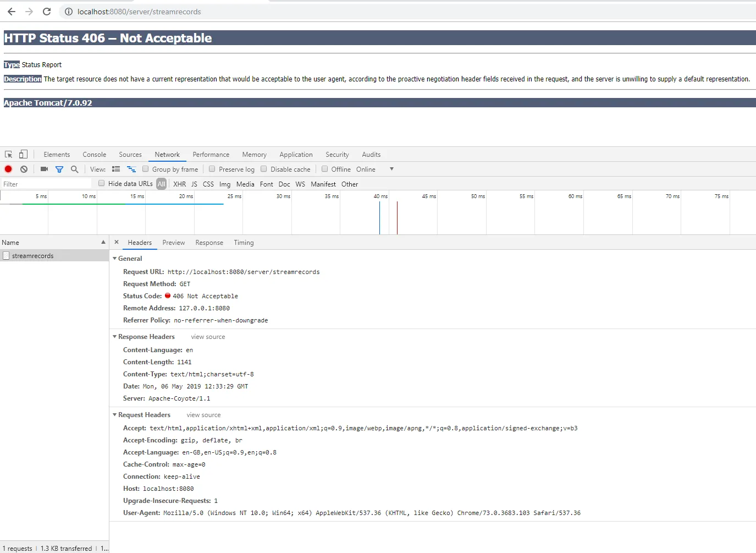Clear the network log

pyautogui.click(x=24, y=169)
